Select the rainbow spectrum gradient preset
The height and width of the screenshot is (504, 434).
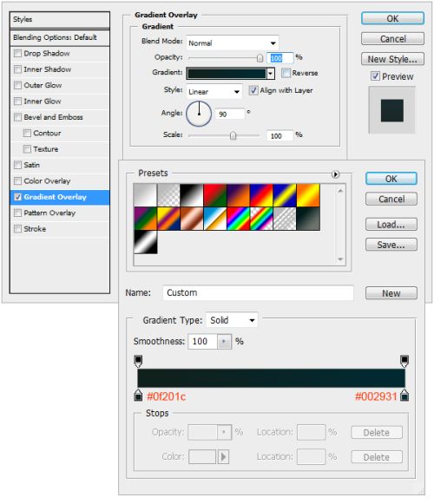(238, 219)
